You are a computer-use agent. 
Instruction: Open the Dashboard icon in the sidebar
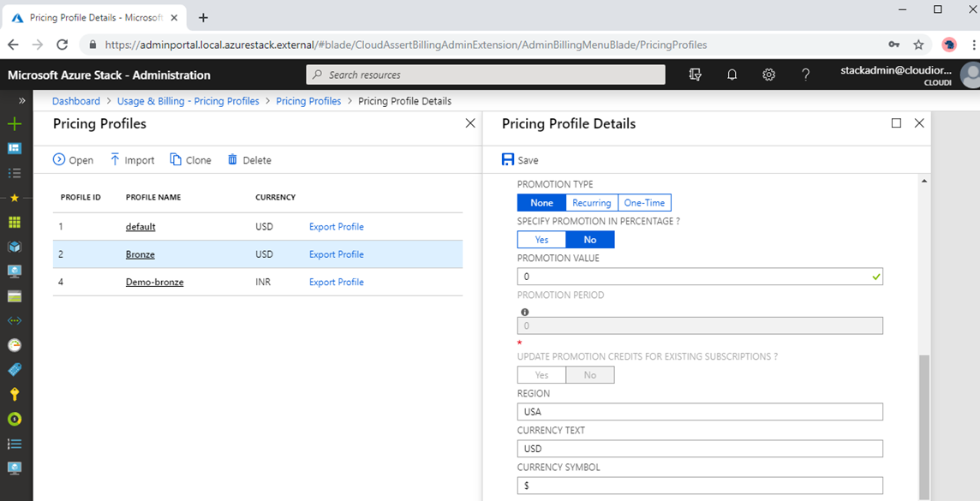[14, 147]
